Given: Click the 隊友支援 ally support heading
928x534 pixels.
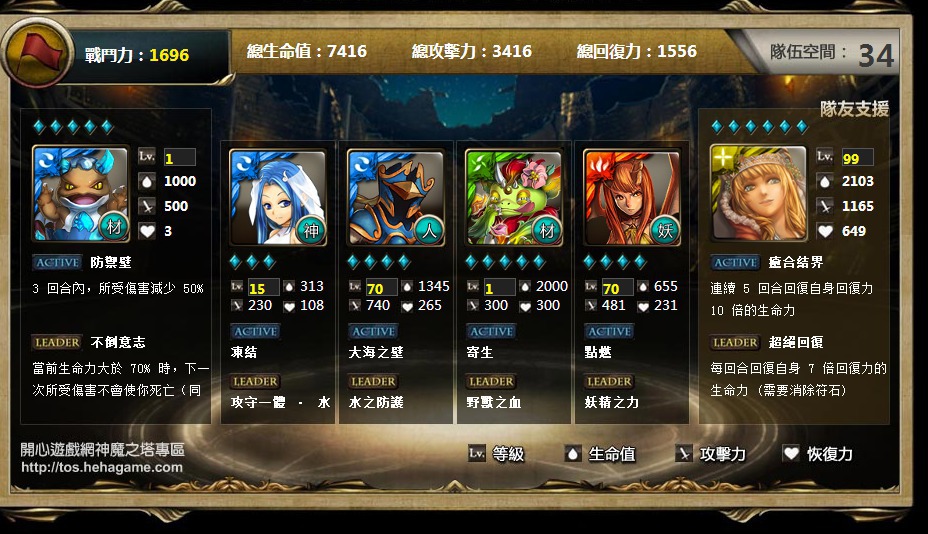Looking at the screenshot, I should click(x=855, y=108).
